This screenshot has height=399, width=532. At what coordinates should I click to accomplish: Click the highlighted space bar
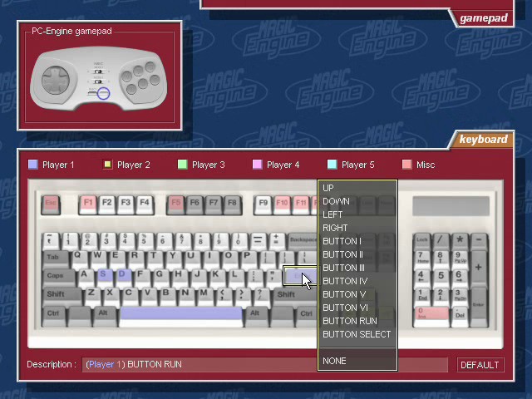(181, 316)
